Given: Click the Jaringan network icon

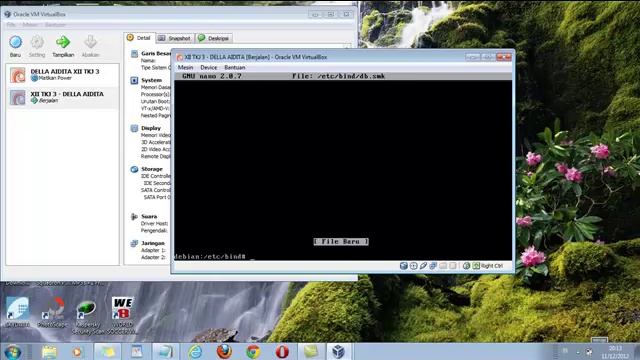Looking at the screenshot, I should pyautogui.click(x=134, y=244).
